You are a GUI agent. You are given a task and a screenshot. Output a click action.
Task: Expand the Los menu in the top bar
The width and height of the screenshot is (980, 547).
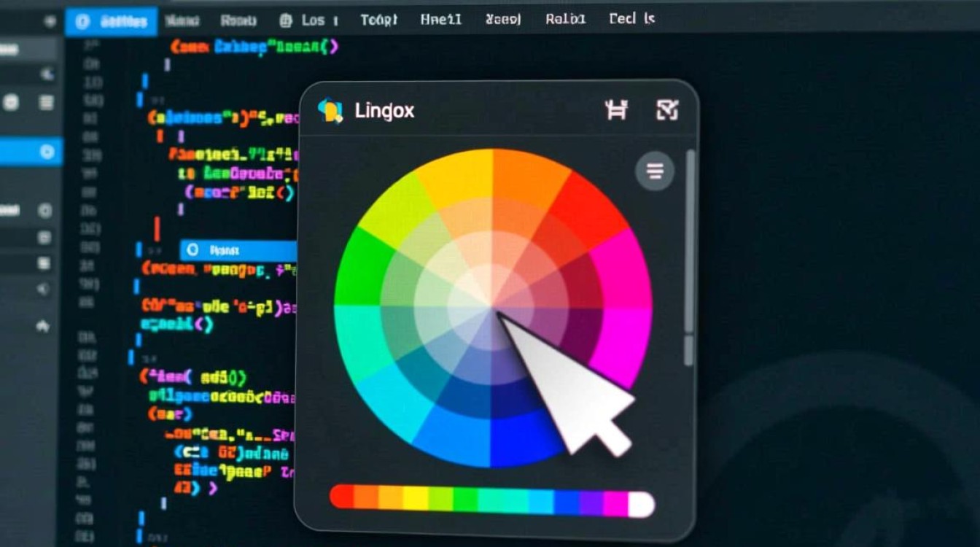tap(314, 19)
